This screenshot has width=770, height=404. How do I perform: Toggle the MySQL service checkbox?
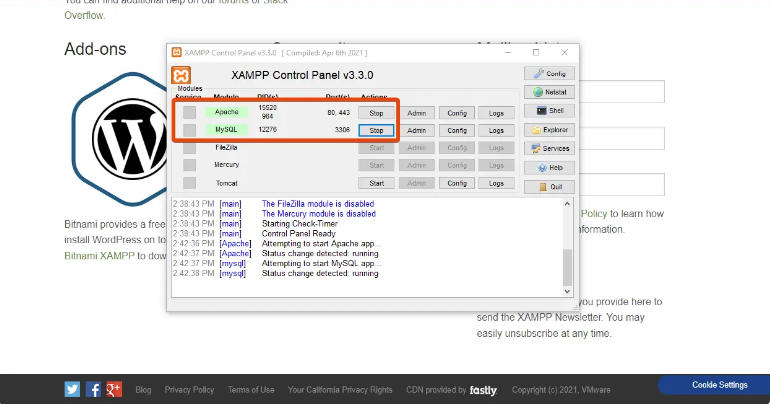(189, 130)
